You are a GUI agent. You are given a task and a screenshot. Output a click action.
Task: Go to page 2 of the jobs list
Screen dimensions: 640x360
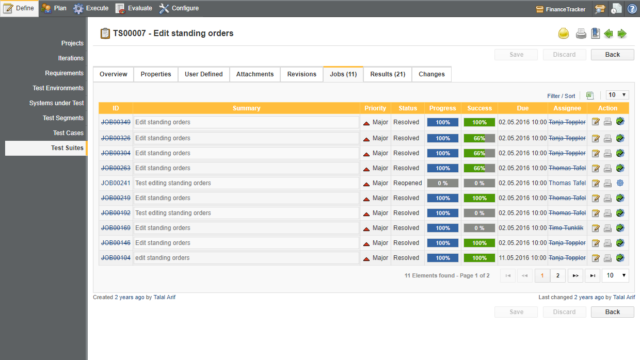pyautogui.click(x=558, y=276)
